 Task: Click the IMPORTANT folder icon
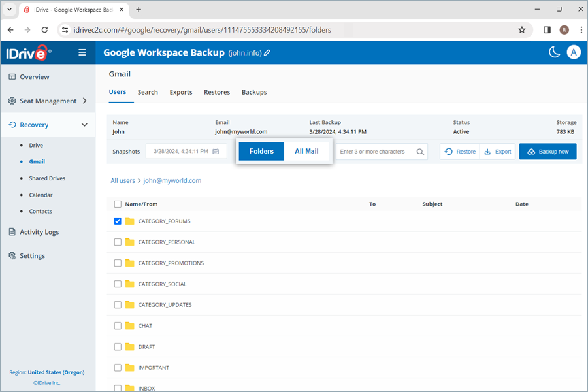coord(130,368)
